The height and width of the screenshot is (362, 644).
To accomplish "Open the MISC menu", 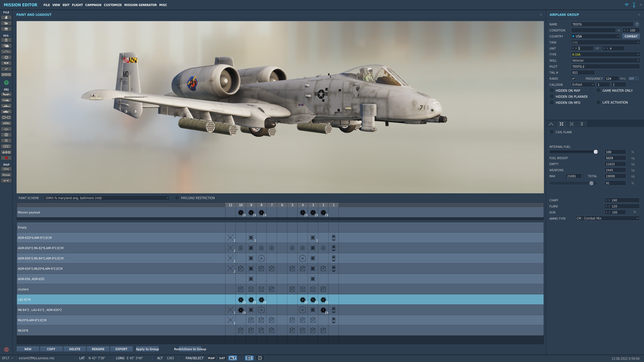I will [x=163, y=5].
